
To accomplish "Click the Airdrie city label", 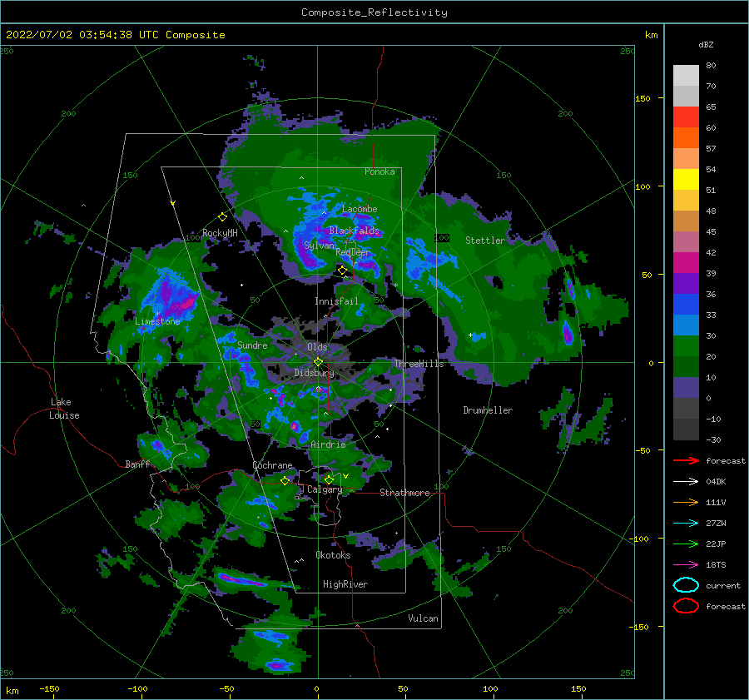I will pos(328,444).
